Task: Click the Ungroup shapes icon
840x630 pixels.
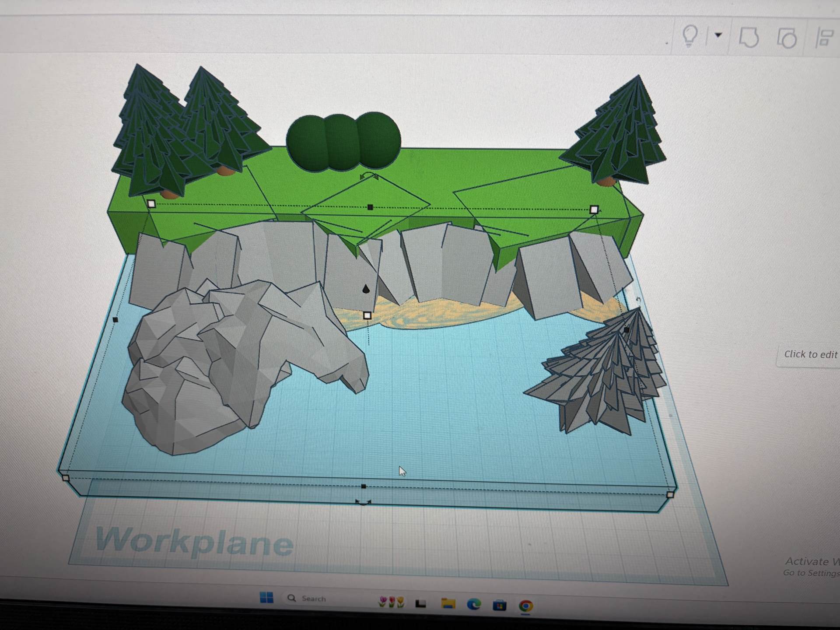Action: coord(787,38)
